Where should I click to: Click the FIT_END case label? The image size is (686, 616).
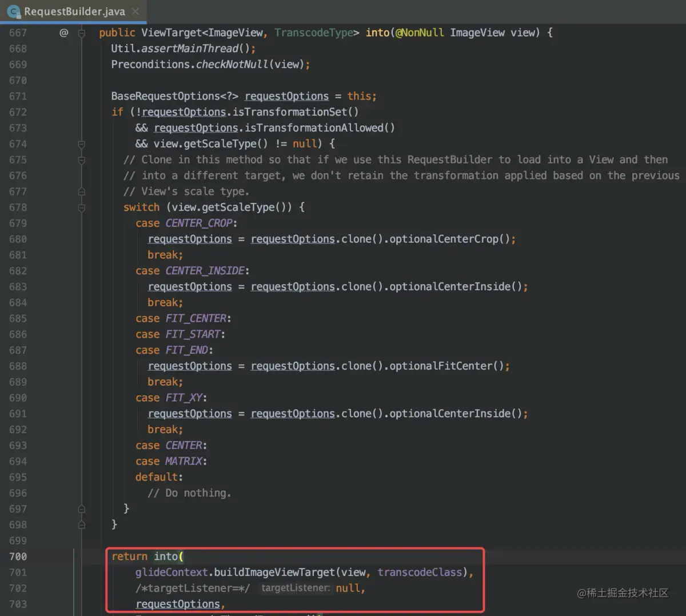186,350
